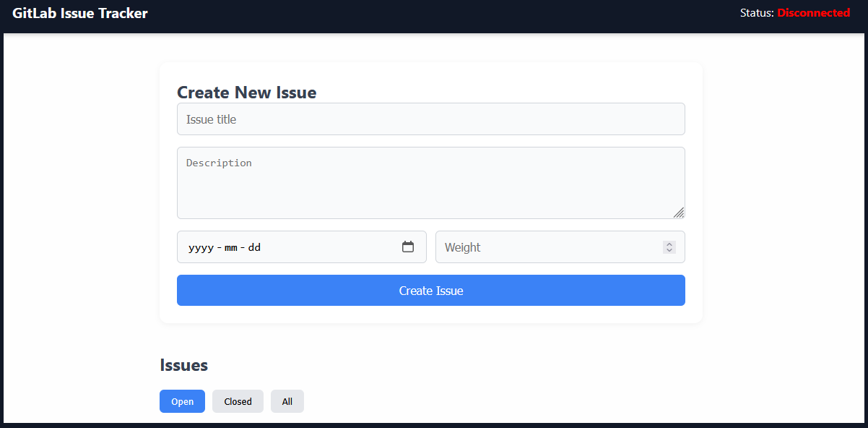The width and height of the screenshot is (868, 428).
Task: Increment the Weight value with up arrow
Action: pyautogui.click(x=669, y=243)
